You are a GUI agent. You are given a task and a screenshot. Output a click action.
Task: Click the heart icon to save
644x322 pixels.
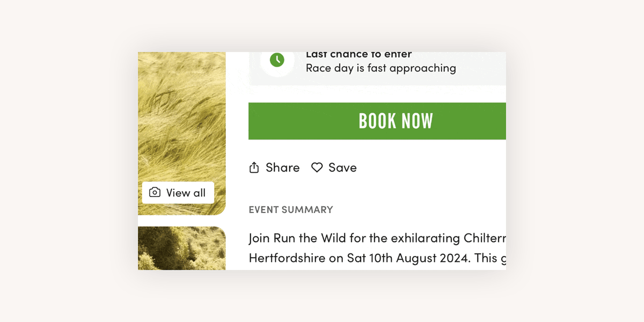point(317,167)
